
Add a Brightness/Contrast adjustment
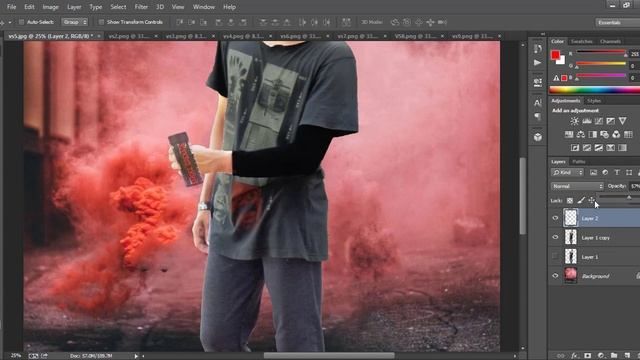[574, 121]
